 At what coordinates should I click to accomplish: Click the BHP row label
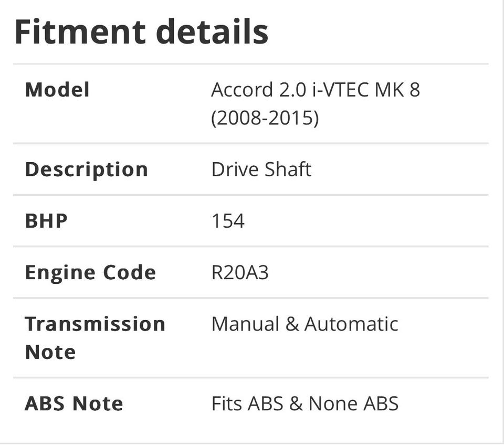46,221
